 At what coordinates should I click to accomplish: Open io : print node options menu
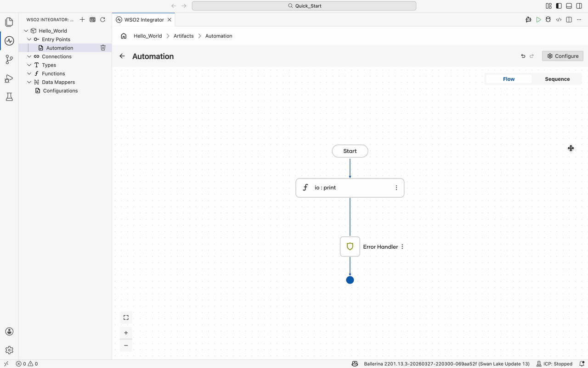pos(396,188)
